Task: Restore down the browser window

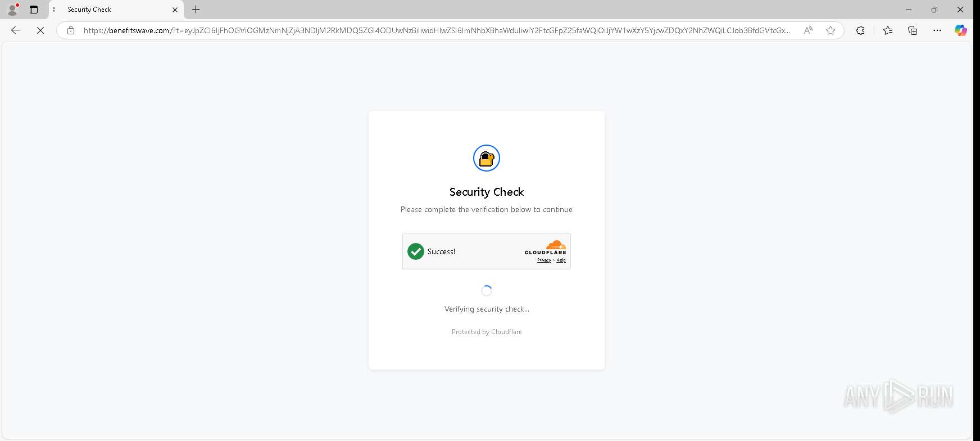Action: click(934, 10)
